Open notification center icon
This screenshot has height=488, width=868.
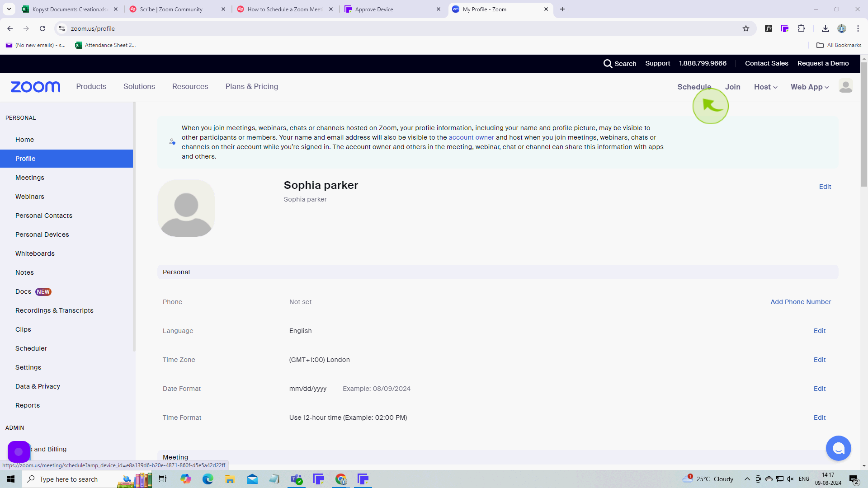[854, 479]
